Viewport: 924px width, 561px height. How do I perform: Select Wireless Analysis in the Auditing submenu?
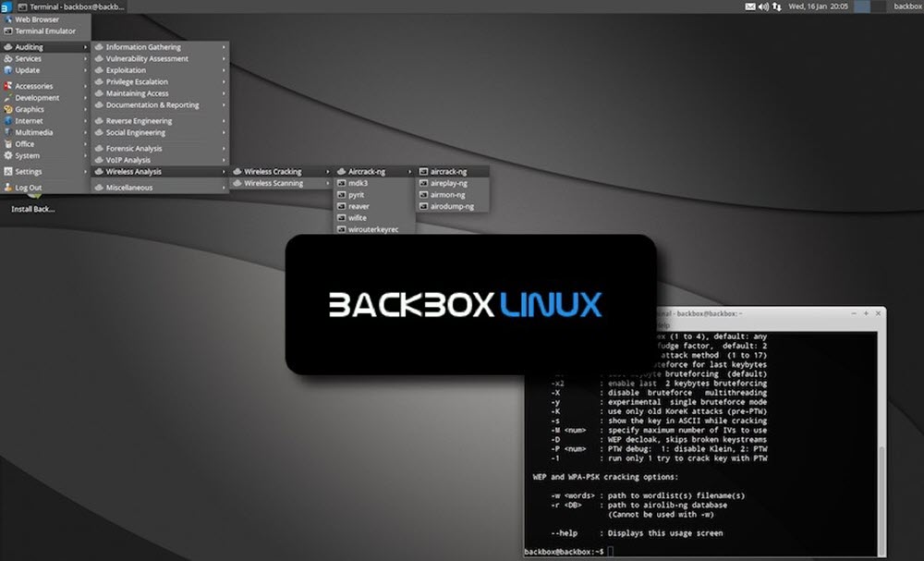160,172
